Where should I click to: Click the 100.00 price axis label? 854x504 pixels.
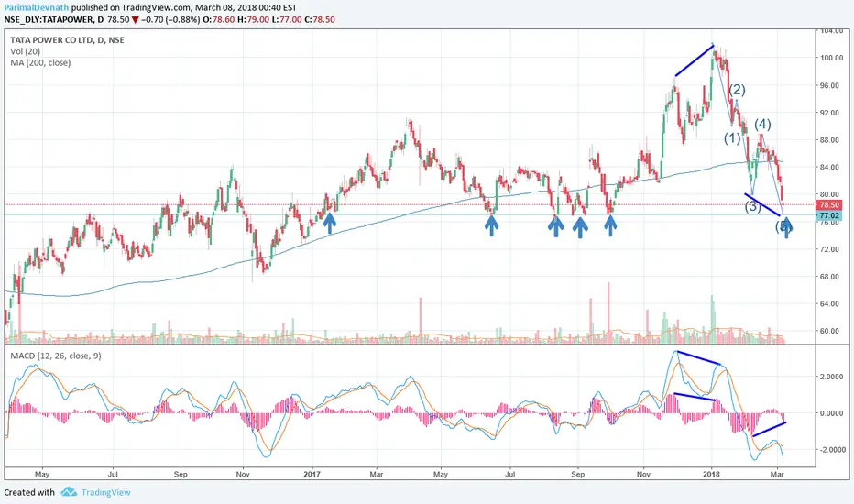point(830,58)
